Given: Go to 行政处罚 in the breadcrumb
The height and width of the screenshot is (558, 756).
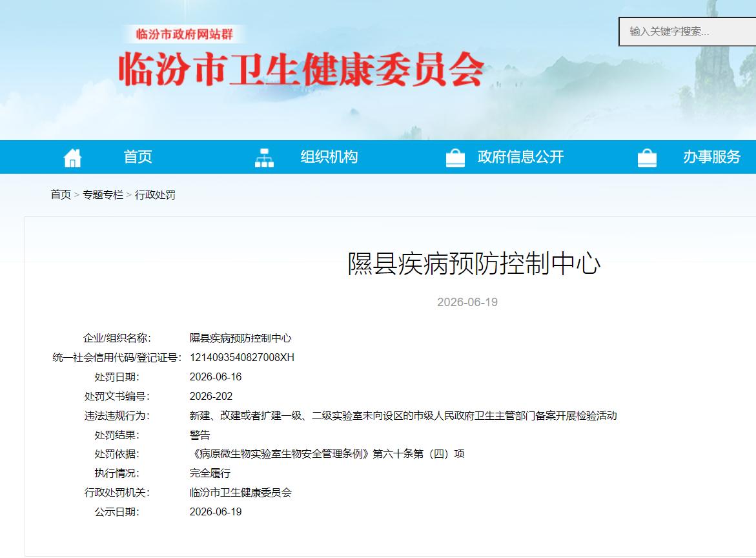Looking at the screenshot, I should click(155, 194).
